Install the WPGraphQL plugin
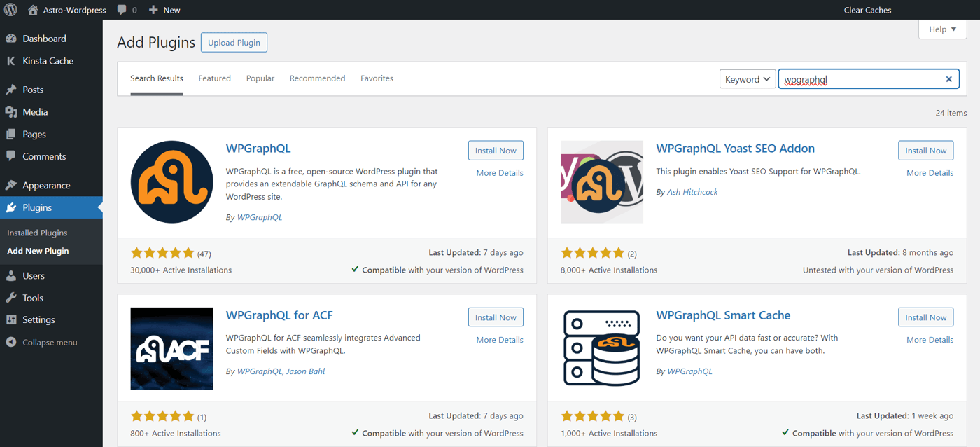This screenshot has width=980, height=447. (496, 150)
